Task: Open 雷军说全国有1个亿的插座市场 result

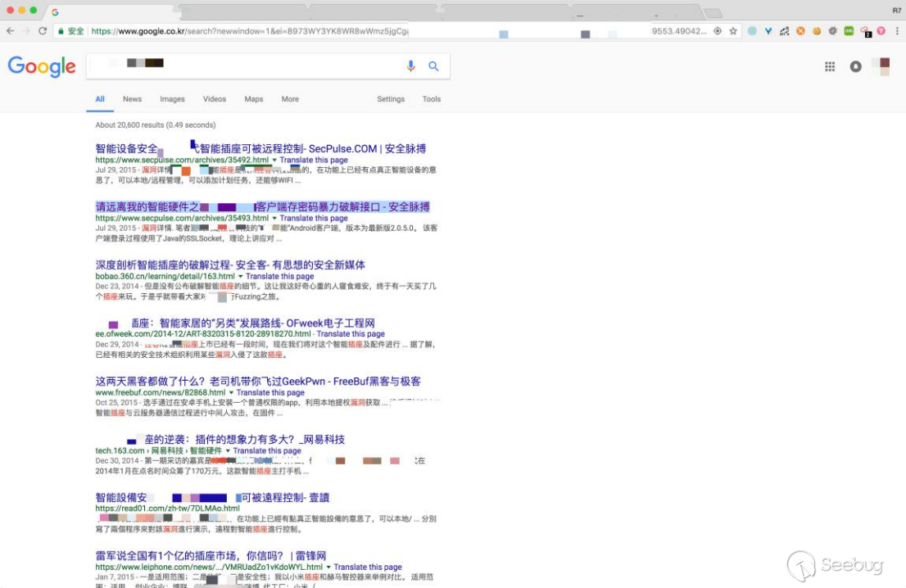Action: tap(211, 556)
